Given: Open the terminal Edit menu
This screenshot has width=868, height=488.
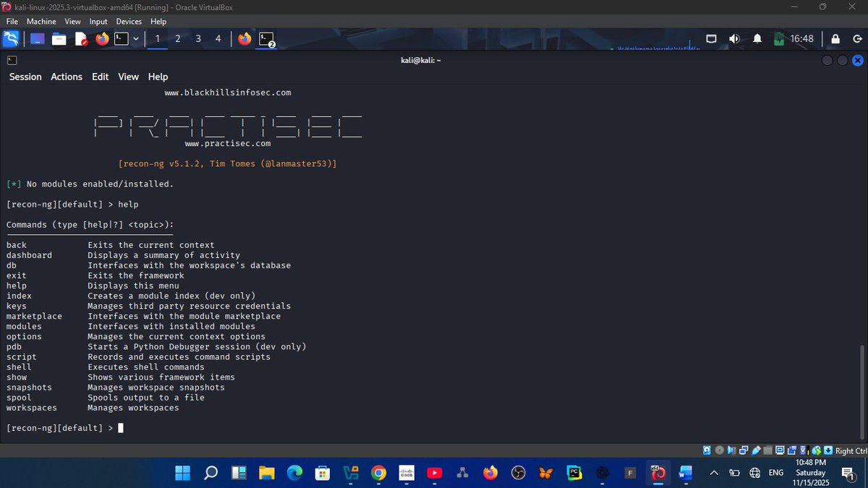Looking at the screenshot, I should pos(101,77).
